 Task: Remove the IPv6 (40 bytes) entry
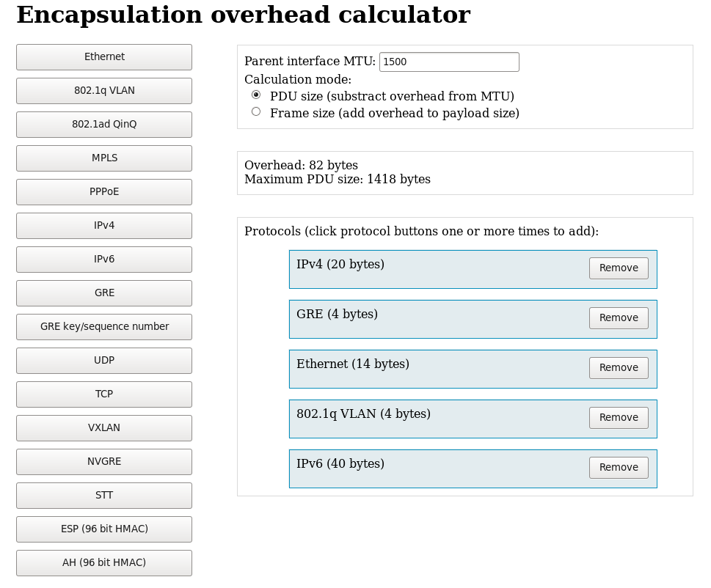[x=619, y=468]
